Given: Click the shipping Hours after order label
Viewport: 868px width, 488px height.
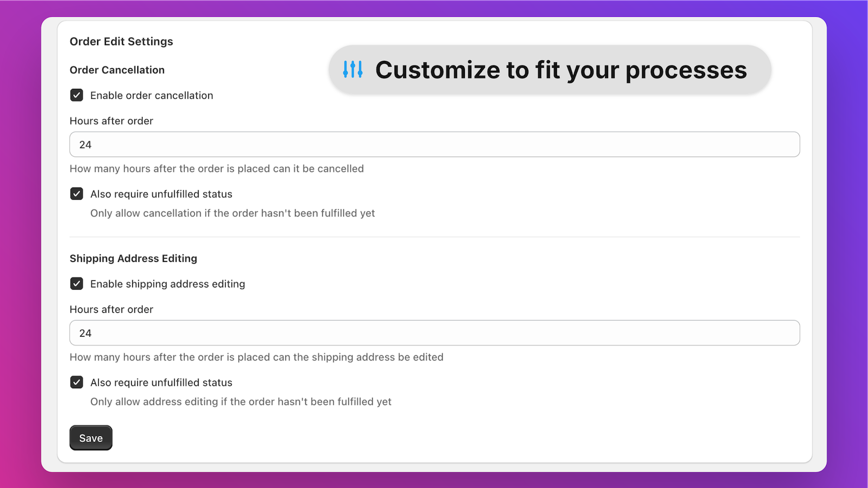Looking at the screenshot, I should point(111,310).
